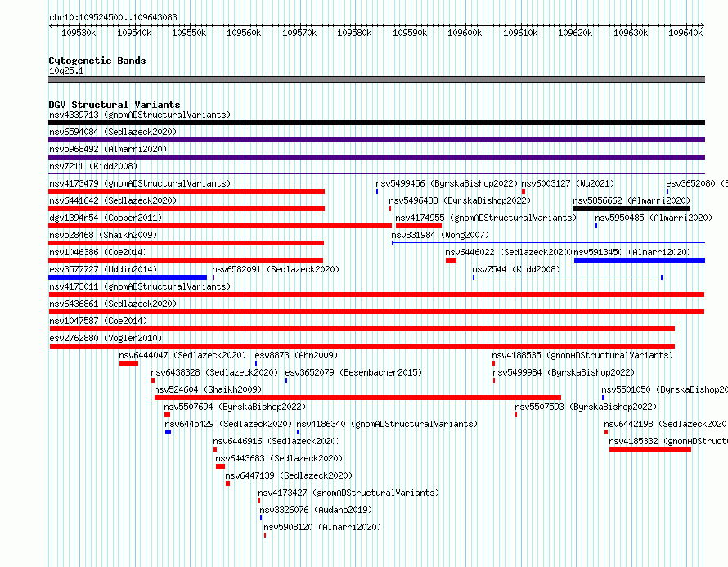The image size is (728, 567).
Task: Click the 109580k ruler position
Action: tap(354, 33)
